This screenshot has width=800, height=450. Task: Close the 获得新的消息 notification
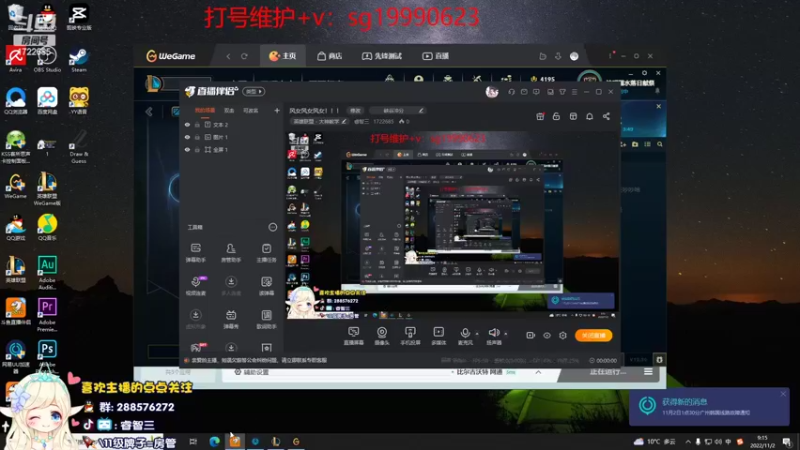pos(783,394)
